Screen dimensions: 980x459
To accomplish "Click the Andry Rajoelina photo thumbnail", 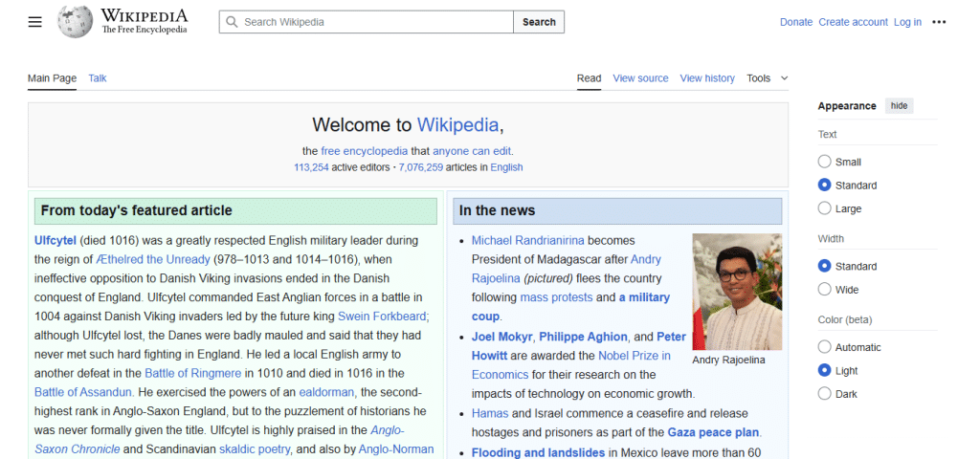I will 737,292.
